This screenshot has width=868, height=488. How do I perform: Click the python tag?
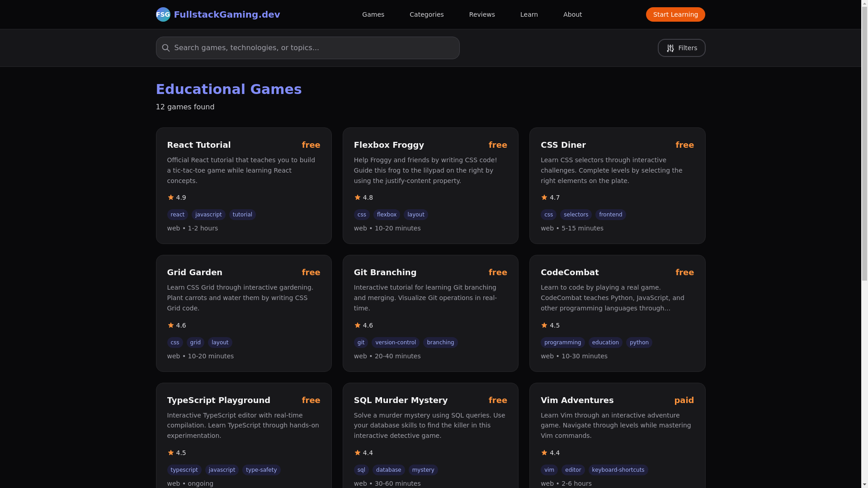(x=639, y=343)
